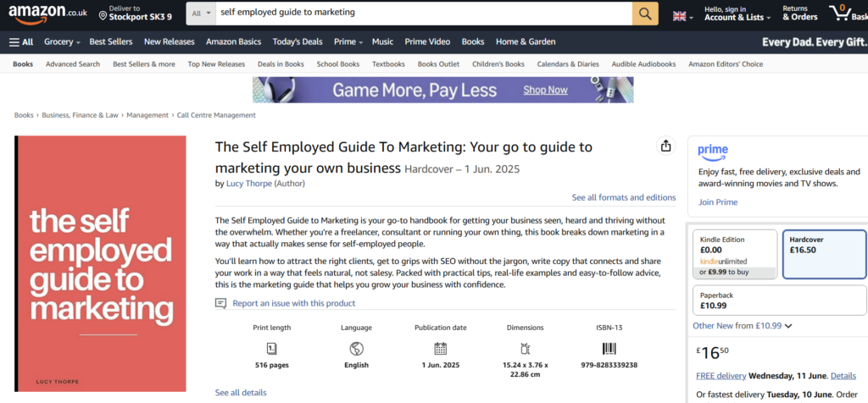Click the share icon beside the title
This screenshot has width=868, height=403.
[x=666, y=146]
